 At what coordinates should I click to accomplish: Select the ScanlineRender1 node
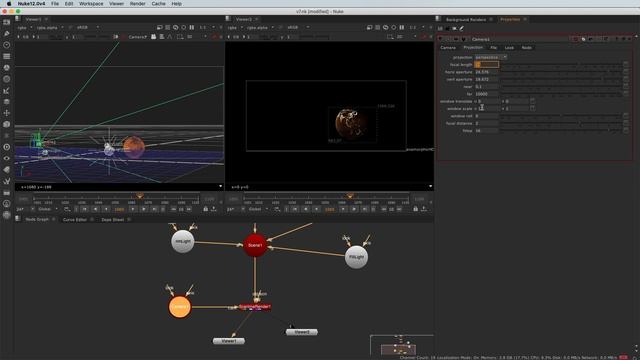255,307
